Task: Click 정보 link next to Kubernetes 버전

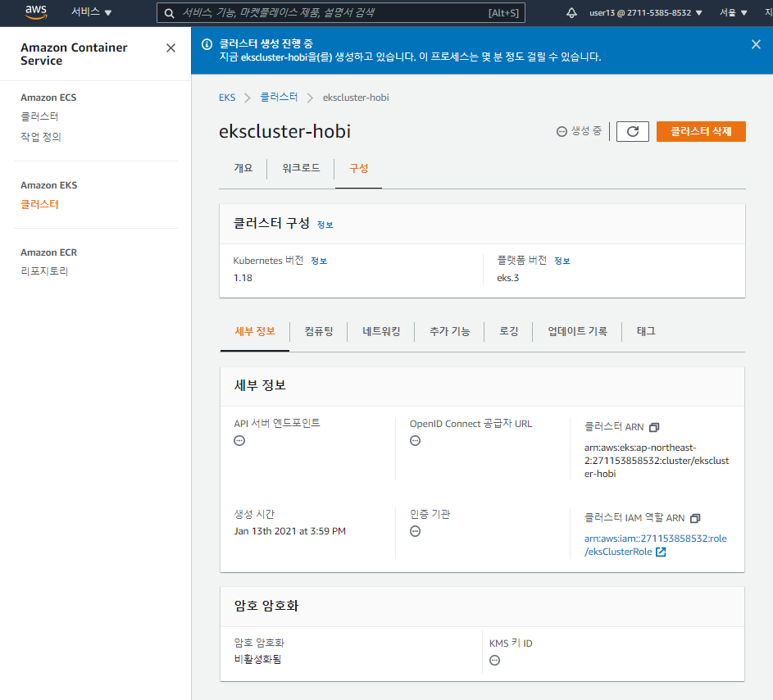Action: pos(319,261)
